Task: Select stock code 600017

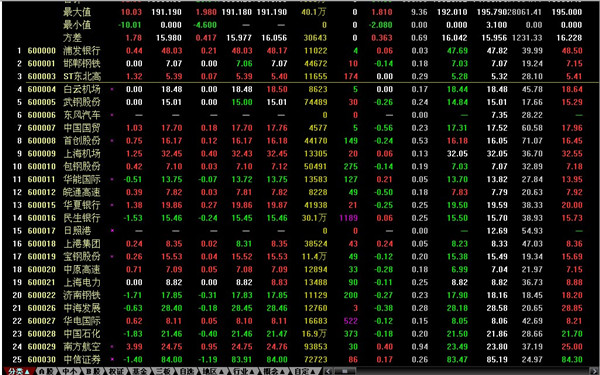Action: pyautogui.click(x=42, y=231)
